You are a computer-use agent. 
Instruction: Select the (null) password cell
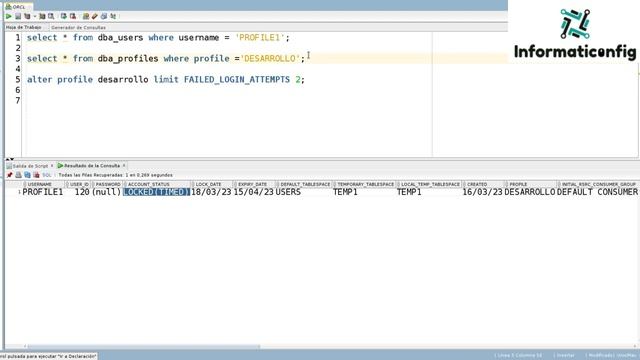107,192
